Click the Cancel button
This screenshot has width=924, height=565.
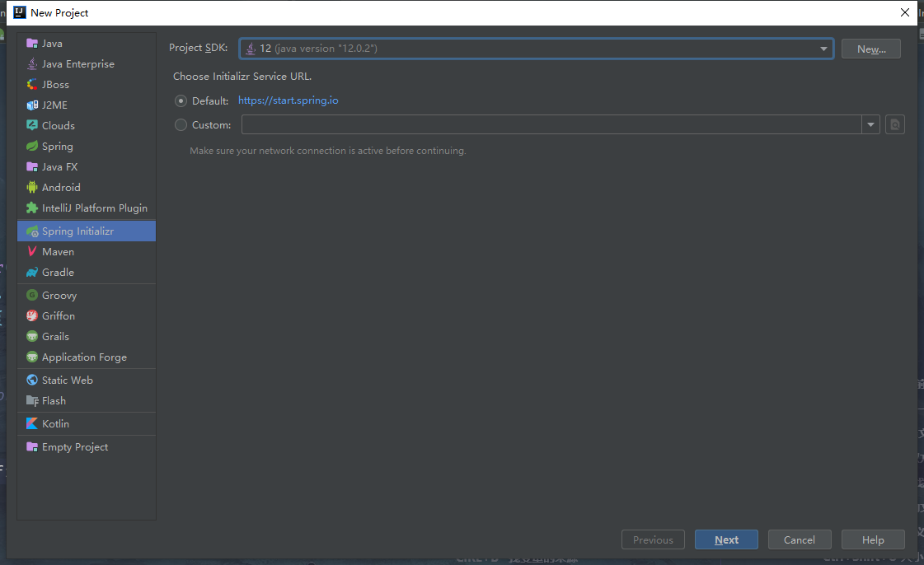[x=800, y=539]
